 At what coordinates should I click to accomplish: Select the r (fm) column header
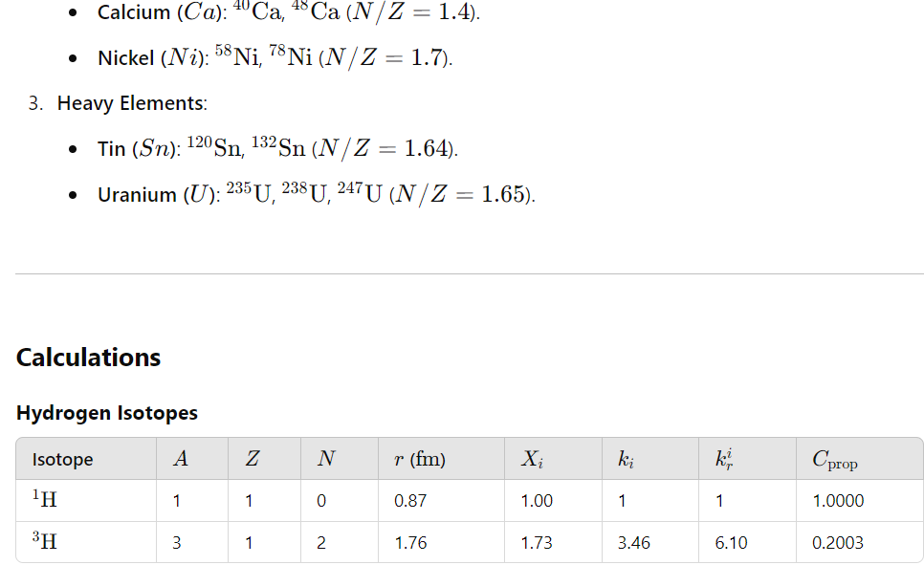pyautogui.click(x=420, y=458)
